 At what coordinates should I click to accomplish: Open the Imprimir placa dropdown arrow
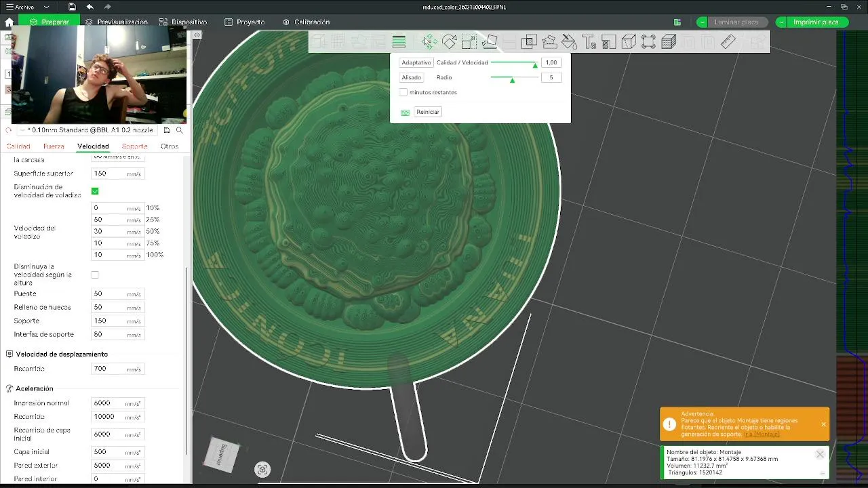tap(782, 22)
